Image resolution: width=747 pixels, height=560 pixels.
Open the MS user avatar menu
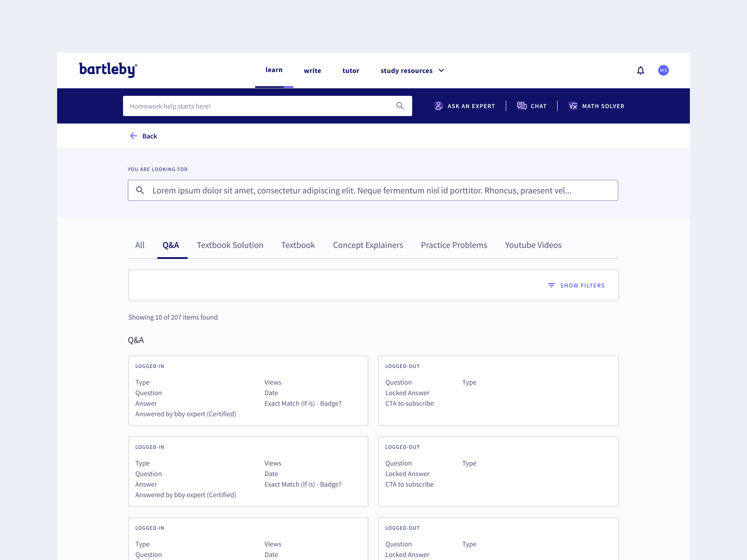coord(664,70)
